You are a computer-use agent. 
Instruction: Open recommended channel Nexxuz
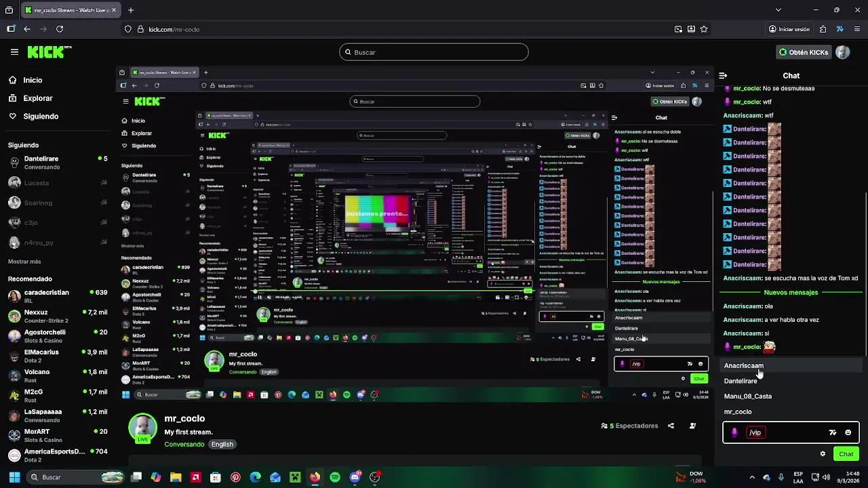(x=58, y=316)
